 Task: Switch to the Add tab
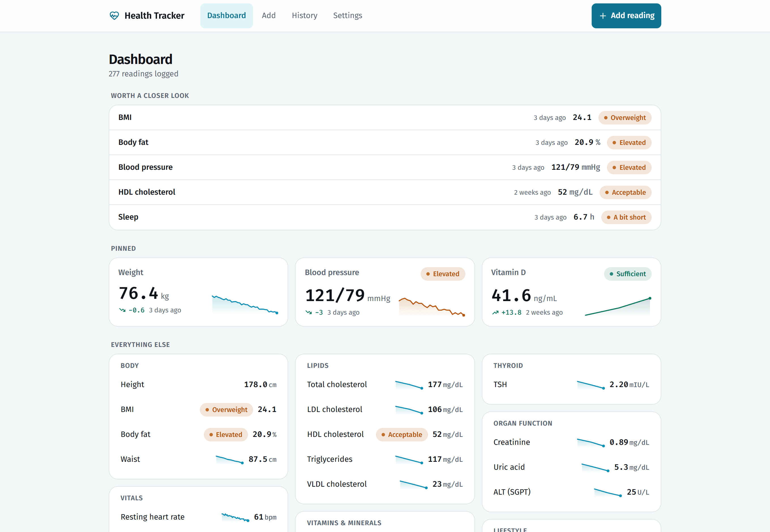click(x=268, y=16)
